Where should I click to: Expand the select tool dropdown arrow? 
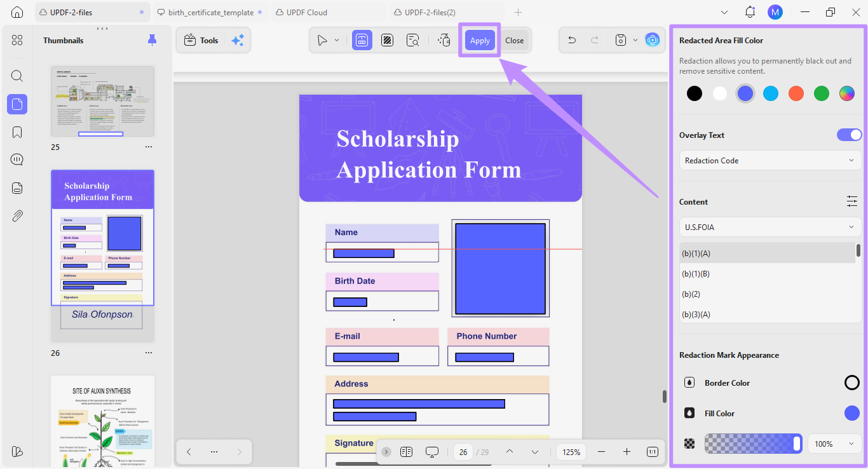tap(337, 40)
